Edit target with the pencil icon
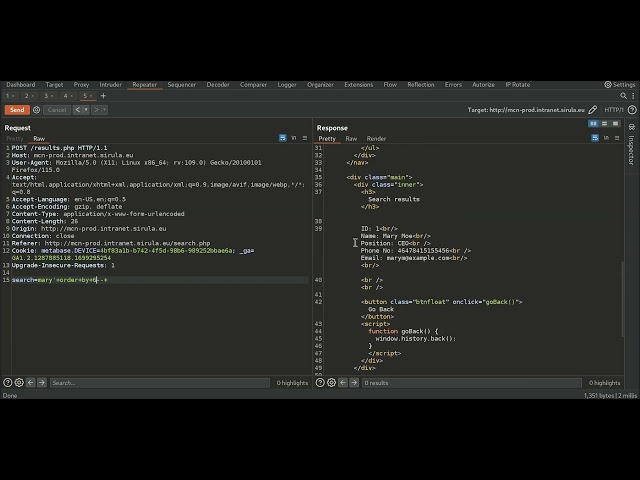Screen dimensions: 640x480 593,110
